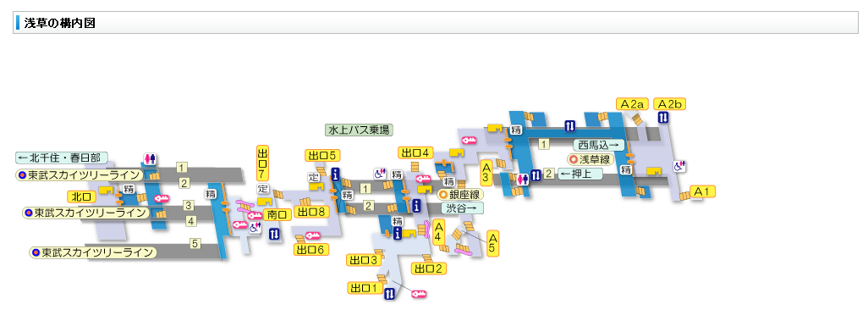This screenshot has width=868, height=321.
Task: Click the coin locker left of 南口's wheelchair icon
Action: click(239, 224)
